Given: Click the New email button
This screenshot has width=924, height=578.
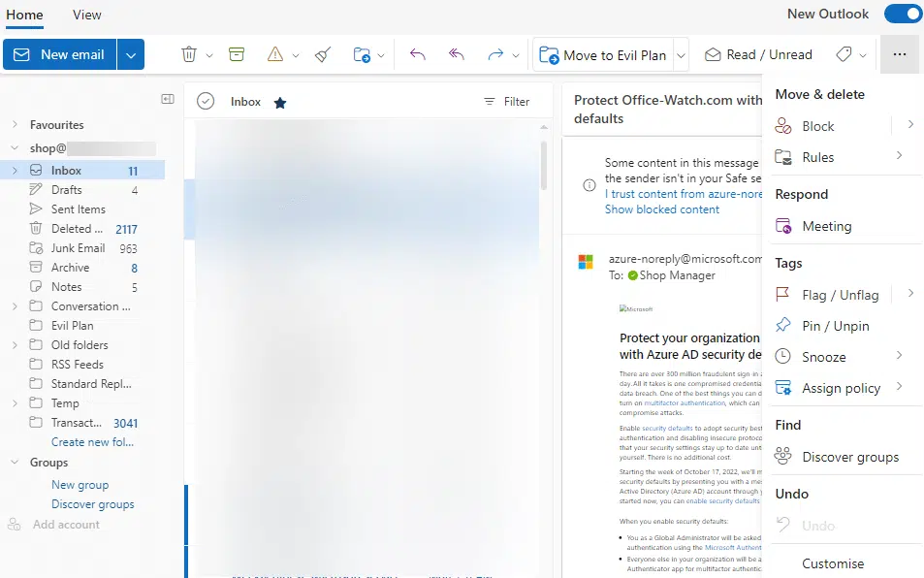Looking at the screenshot, I should (x=59, y=55).
